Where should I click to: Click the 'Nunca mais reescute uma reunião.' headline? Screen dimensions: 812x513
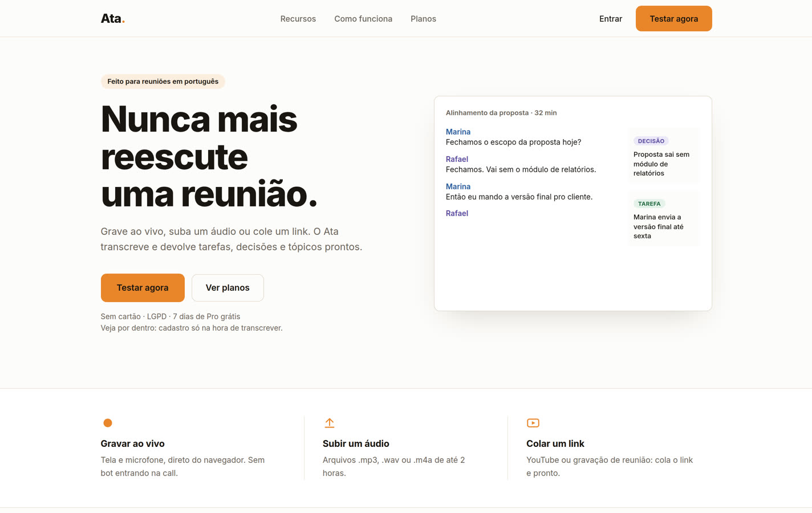pyautogui.click(x=209, y=156)
